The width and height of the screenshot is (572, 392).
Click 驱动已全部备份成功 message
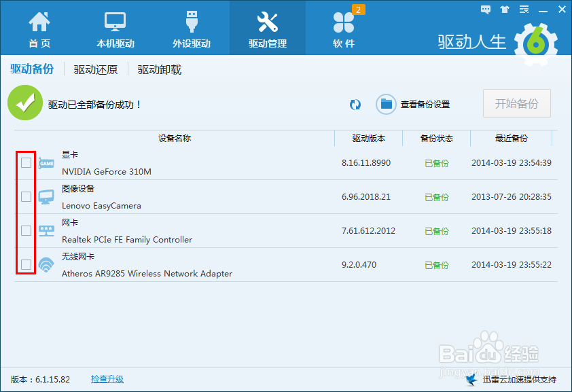pos(94,105)
